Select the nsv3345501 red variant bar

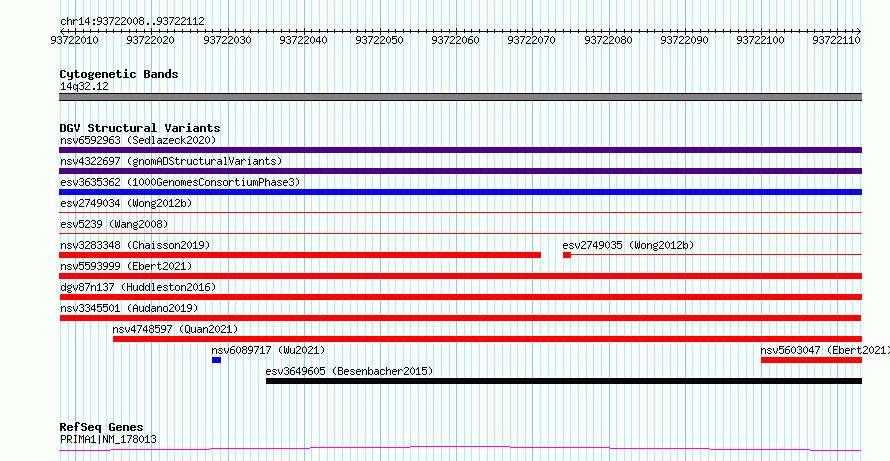(x=460, y=318)
